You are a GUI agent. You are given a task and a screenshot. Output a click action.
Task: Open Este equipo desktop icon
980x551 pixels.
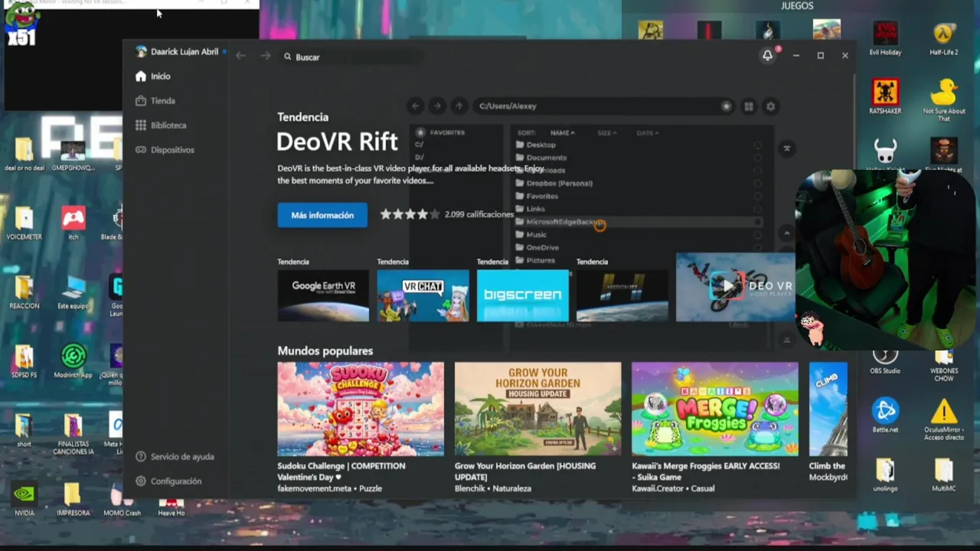point(73,292)
